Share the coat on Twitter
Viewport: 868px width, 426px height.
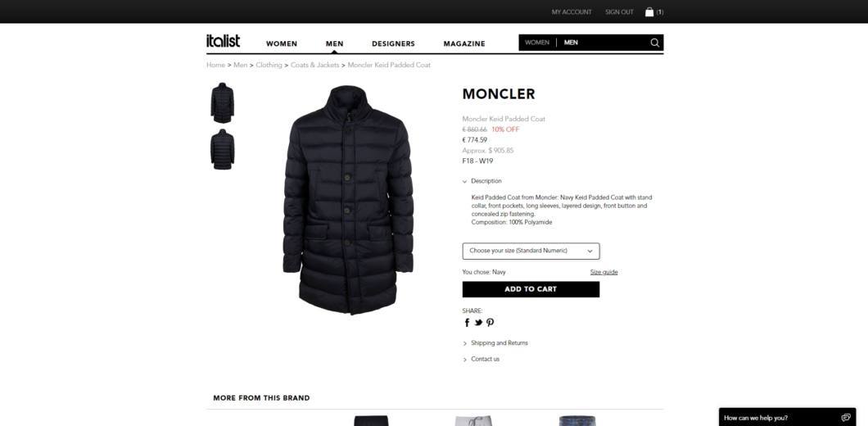pyautogui.click(x=478, y=323)
